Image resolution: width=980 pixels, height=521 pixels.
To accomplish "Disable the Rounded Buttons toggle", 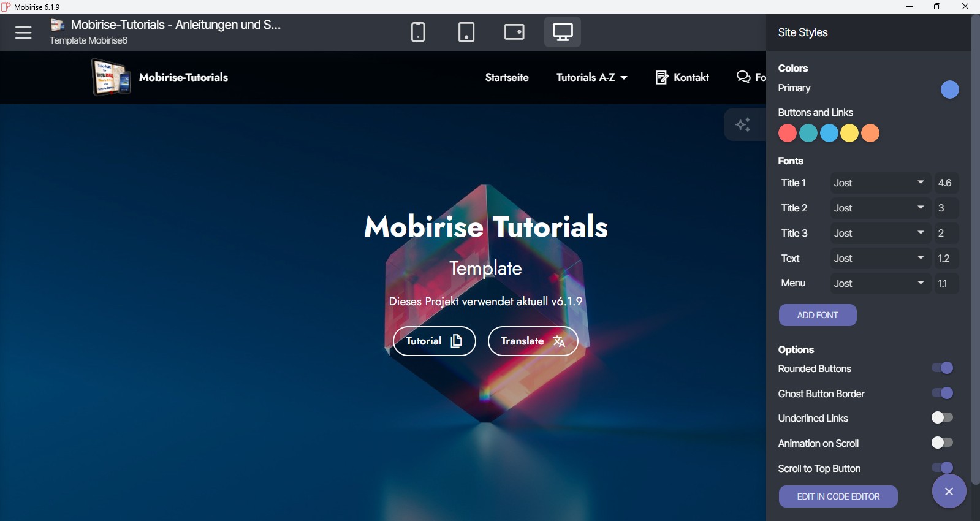I will pyautogui.click(x=942, y=368).
